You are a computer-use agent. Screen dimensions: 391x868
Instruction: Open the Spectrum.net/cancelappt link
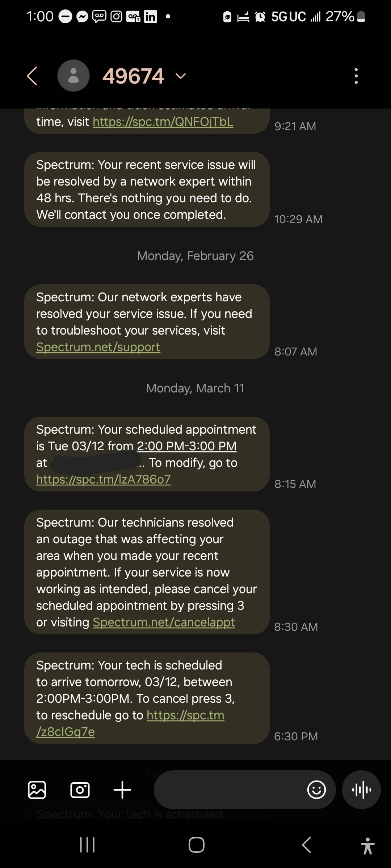[164, 622]
